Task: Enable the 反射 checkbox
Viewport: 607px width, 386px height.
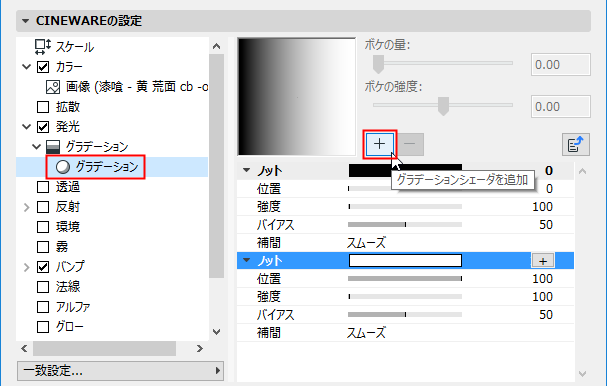Action: click(43, 207)
